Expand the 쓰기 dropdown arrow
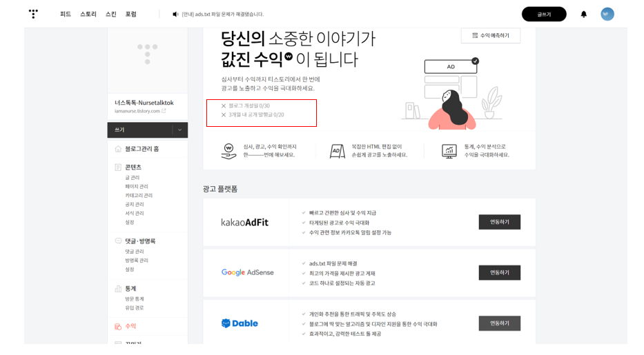This screenshot has height=355, width=644. [179, 130]
